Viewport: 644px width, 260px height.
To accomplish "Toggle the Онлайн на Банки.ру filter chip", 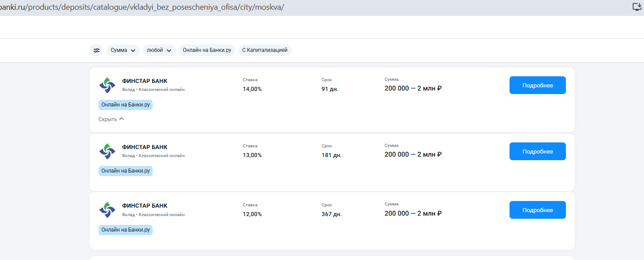I will (207, 51).
